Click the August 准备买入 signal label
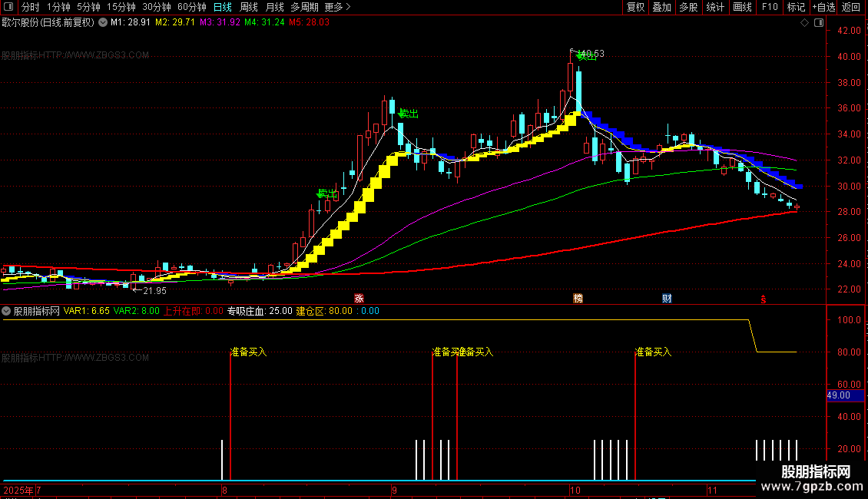 tap(249, 352)
